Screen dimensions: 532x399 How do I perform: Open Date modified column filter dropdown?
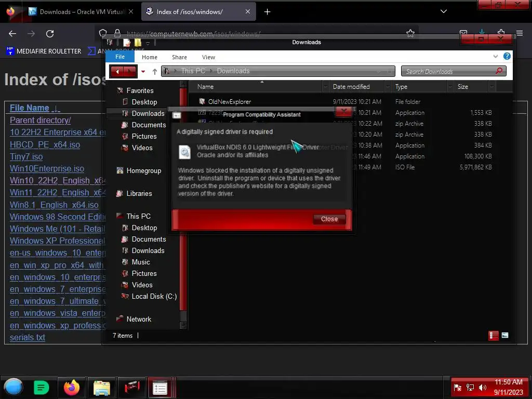388,87
